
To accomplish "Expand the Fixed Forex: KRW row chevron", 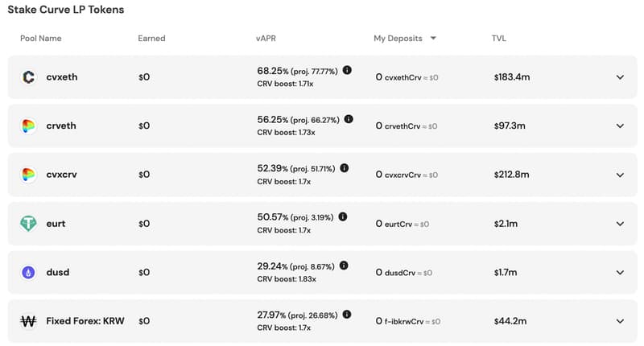I will point(620,321).
